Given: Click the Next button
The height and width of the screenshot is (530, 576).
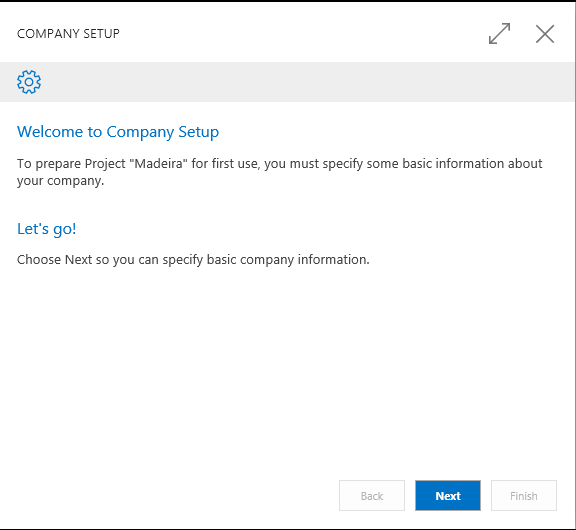Looking at the screenshot, I should [448, 495].
